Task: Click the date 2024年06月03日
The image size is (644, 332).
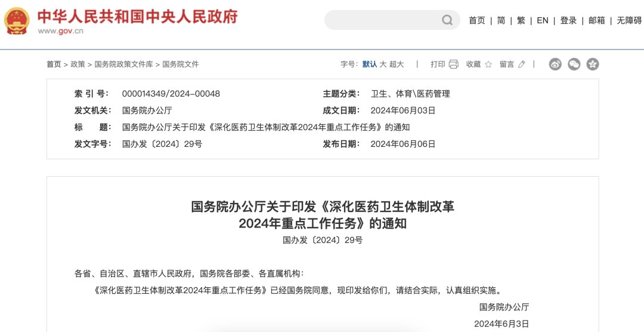Action: (x=403, y=110)
